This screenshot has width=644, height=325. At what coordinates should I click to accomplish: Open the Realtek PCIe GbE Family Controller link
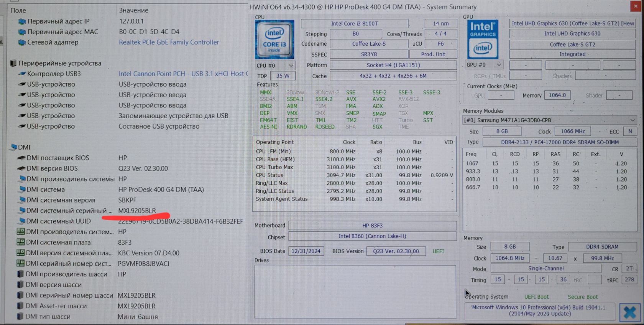pos(169,42)
